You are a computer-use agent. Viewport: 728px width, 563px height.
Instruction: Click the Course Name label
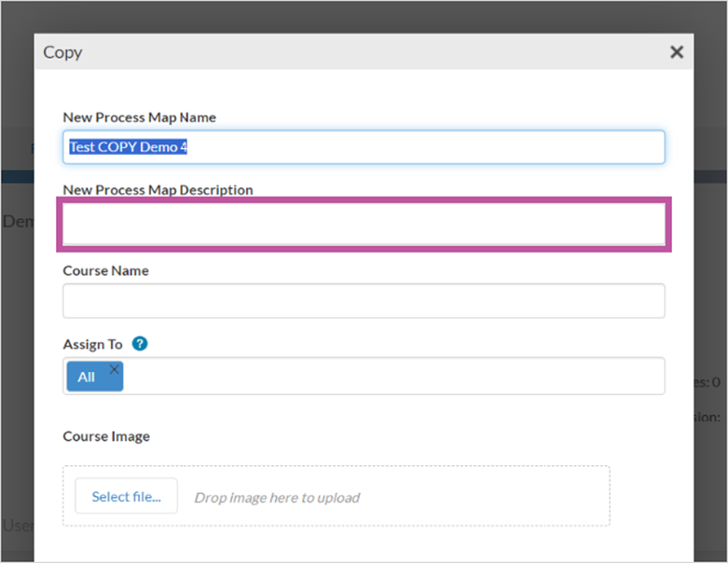pos(106,270)
